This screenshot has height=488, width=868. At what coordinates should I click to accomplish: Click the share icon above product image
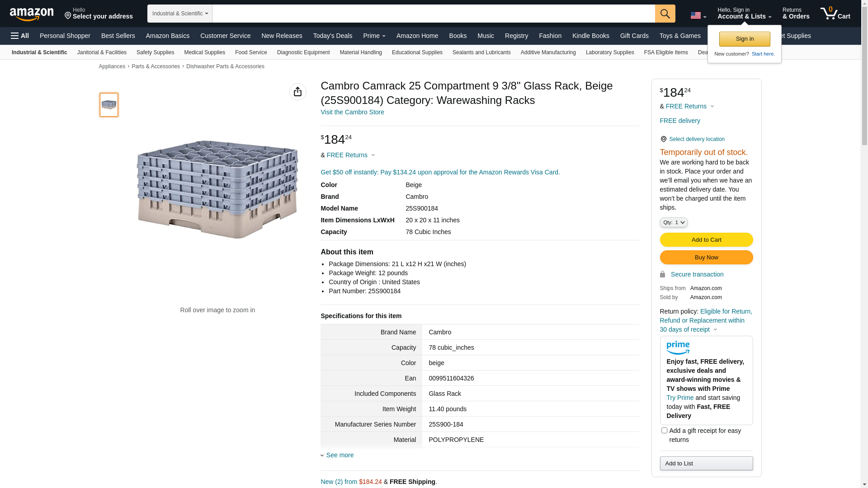(297, 92)
